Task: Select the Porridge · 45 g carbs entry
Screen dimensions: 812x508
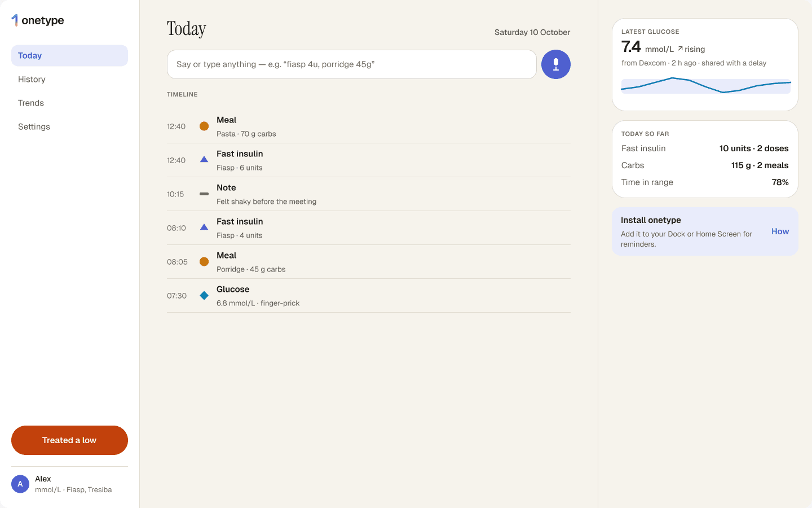Action: pyautogui.click(x=369, y=262)
